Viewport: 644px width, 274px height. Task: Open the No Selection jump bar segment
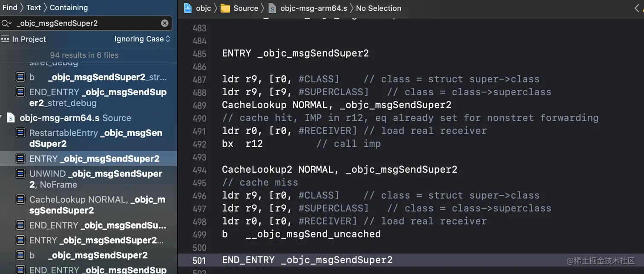click(378, 8)
